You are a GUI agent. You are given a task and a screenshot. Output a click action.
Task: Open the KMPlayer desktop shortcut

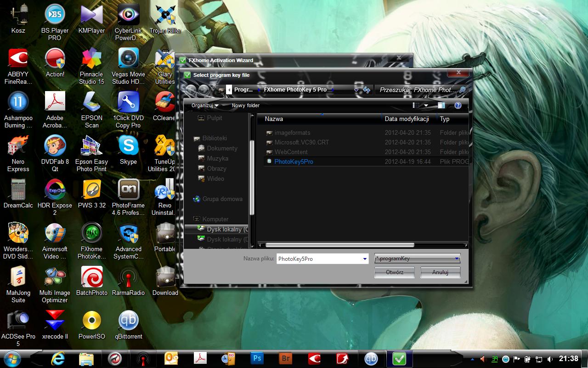click(x=91, y=19)
